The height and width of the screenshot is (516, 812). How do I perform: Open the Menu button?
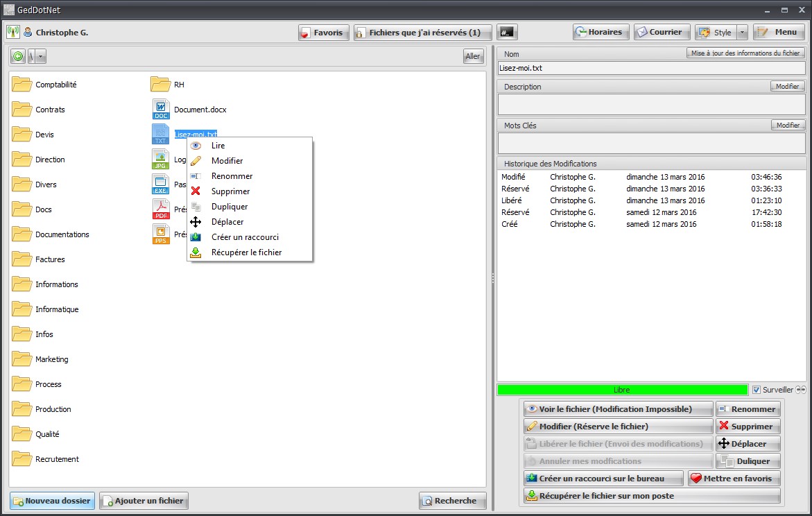(x=778, y=32)
